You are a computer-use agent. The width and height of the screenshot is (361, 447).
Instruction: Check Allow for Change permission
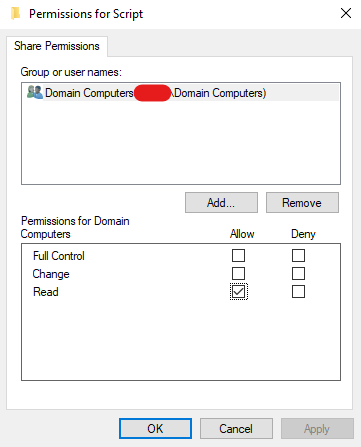[238, 274]
